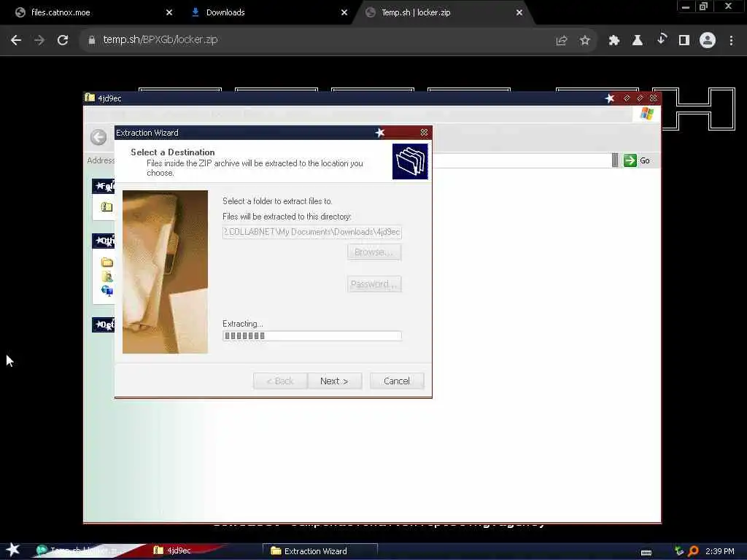The image size is (747, 560).
Task: Go back in the Chrome browser
Action: click(16, 40)
